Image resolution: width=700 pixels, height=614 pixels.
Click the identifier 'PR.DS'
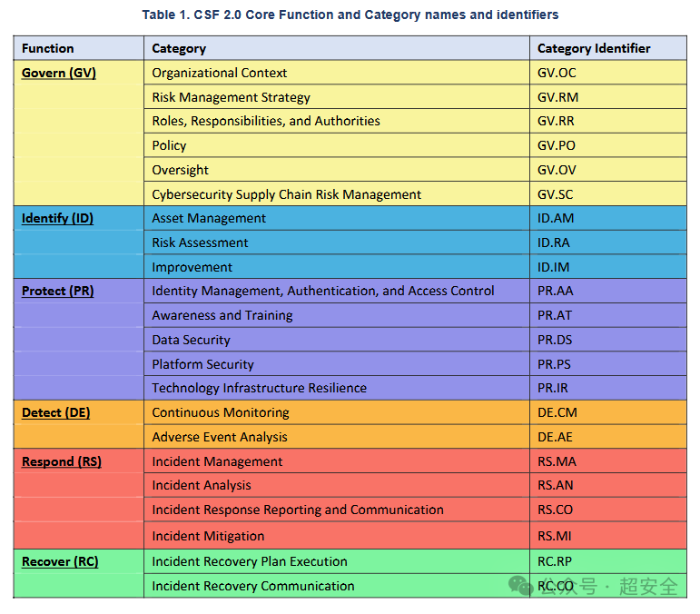pyautogui.click(x=555, y=341)
